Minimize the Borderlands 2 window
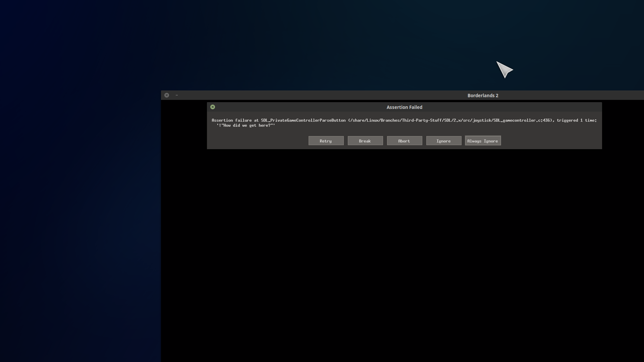This screenshot has width=644, height=362. pyautogui.click(x=177, y=95)
